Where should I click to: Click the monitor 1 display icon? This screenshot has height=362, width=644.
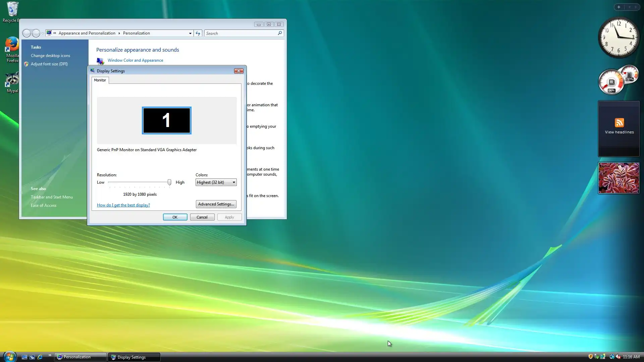pyautogui.click(x=166, y=120)
